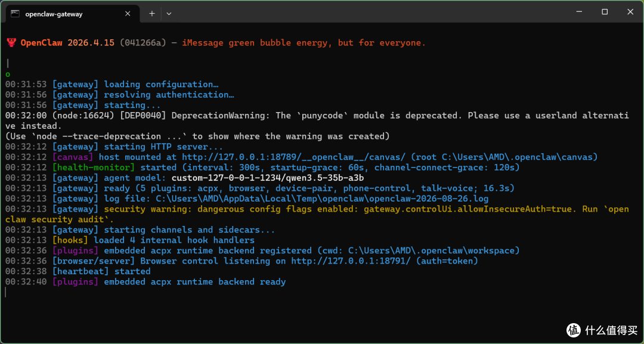Click the terminal icon on the tab
This screenshot has height=344, width=644.
coord(15,14)
